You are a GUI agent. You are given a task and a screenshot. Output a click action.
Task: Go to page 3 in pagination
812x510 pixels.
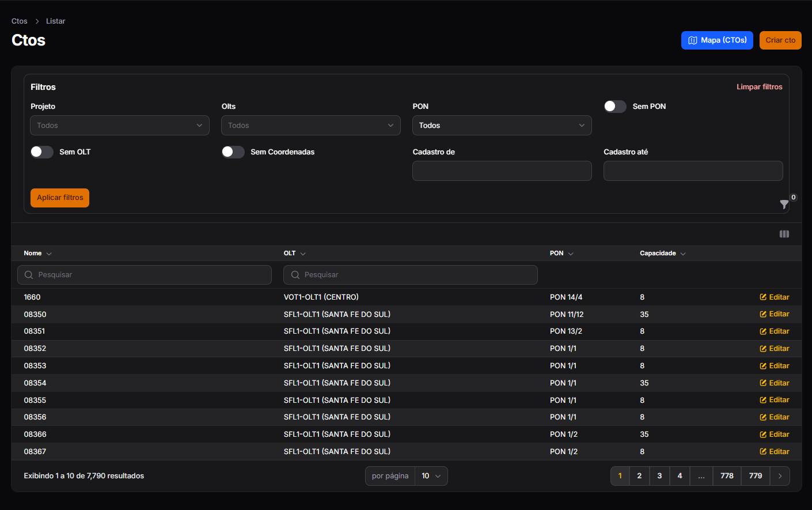[659, 476]
